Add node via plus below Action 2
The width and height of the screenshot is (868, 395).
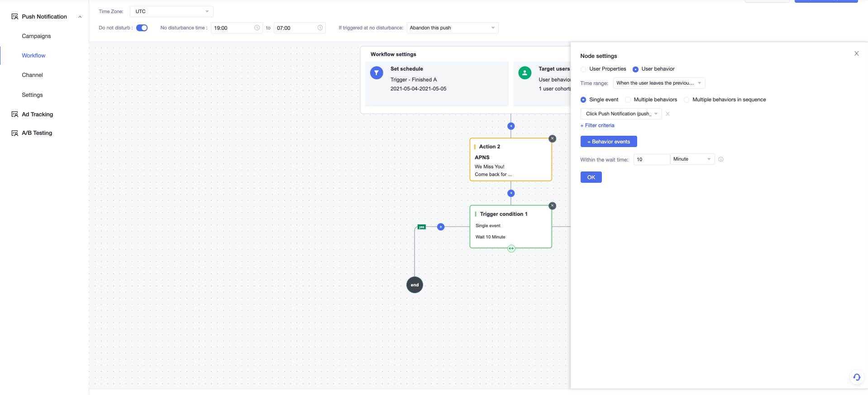click(511, 193)
